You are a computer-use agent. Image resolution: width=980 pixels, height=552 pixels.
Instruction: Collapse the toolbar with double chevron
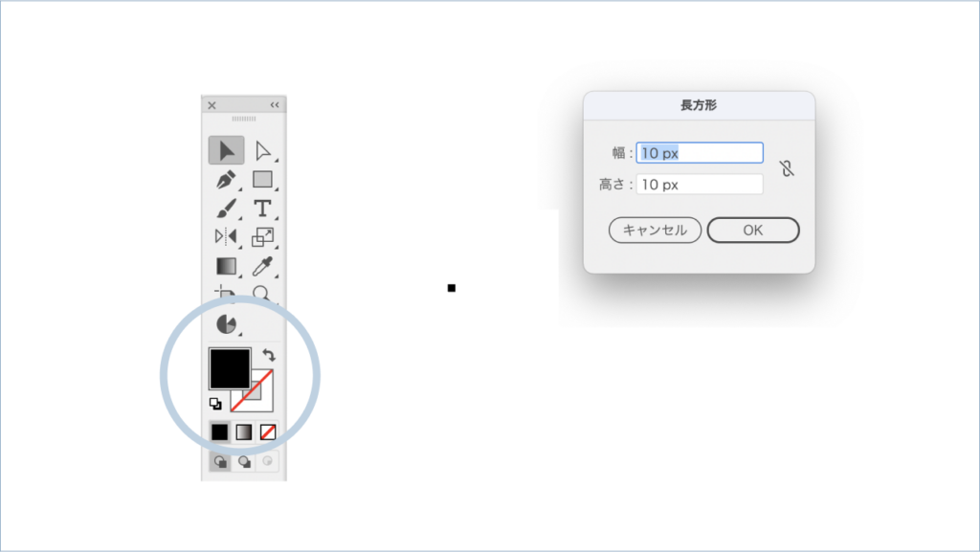tap(275, 105)
